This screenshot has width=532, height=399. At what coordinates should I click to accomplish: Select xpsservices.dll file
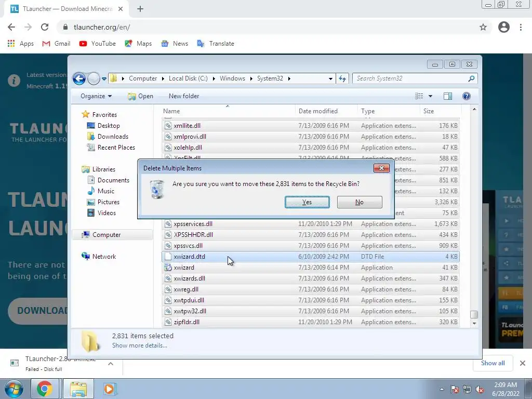311,224
